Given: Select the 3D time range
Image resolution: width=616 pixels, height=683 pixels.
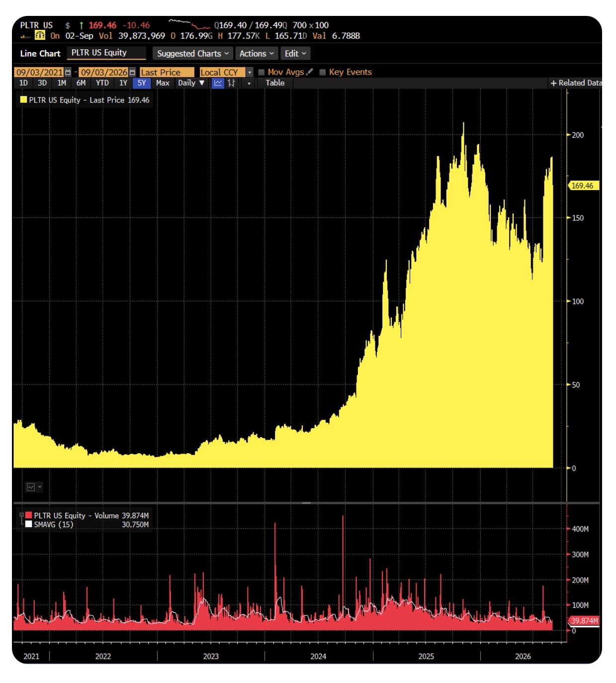Looking at the screenshot, I should click(x=42, y=83).
